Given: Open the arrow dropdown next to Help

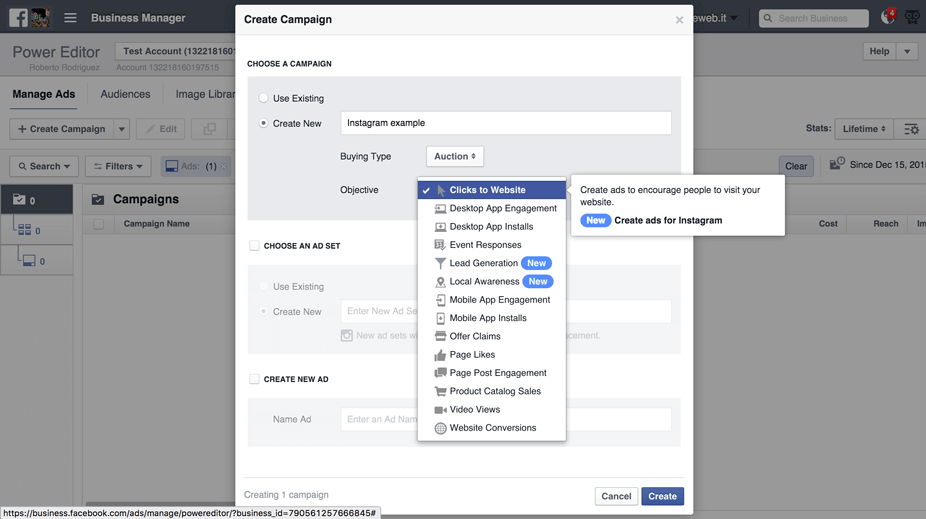Looking at the screenshot, I should click(907, 51).
